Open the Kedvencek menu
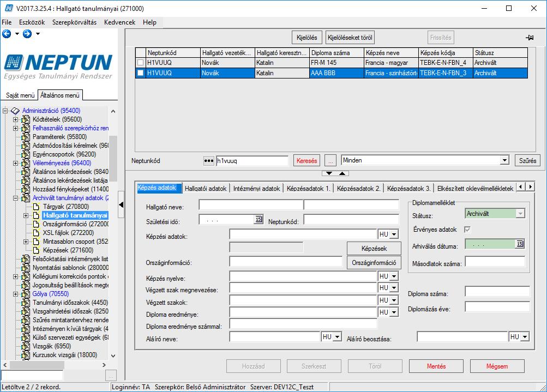 coord(119,22)
